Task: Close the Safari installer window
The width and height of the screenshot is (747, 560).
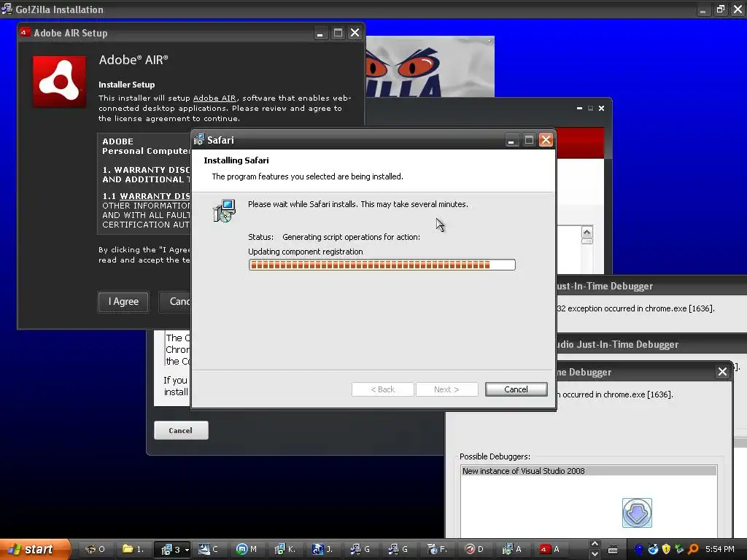Action: point(546,140)
